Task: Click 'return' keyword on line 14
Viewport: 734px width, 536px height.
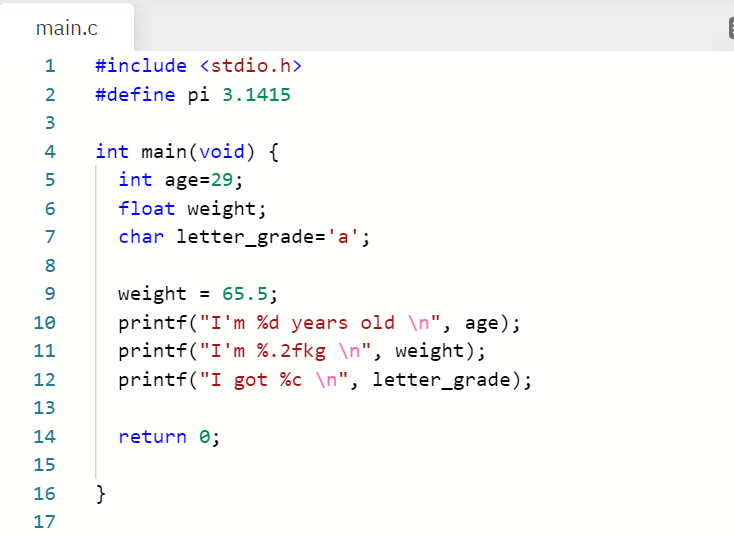Action: point(152,437)
